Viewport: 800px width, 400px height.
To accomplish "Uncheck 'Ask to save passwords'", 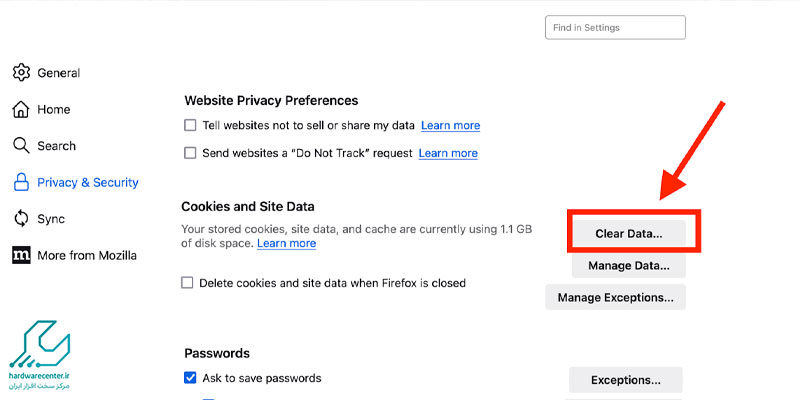I will (191, 378).
